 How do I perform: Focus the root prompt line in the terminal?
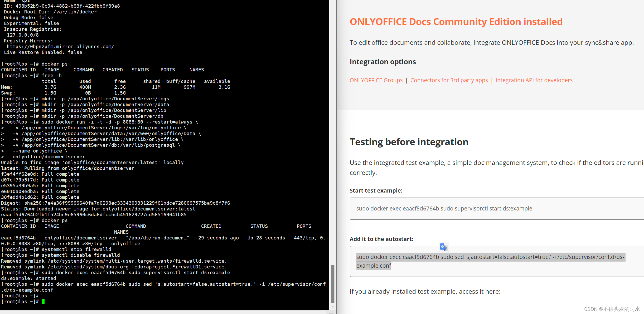[x=20, y=301]
